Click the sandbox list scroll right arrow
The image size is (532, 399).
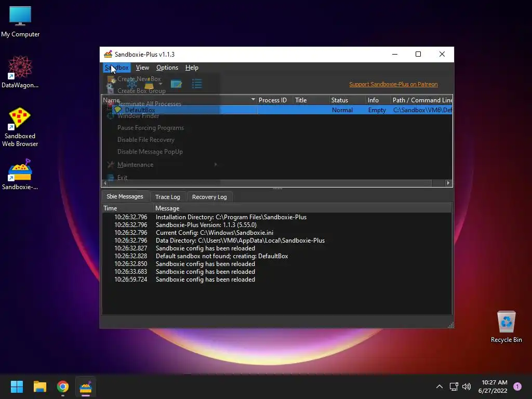(x=448, y=183)
